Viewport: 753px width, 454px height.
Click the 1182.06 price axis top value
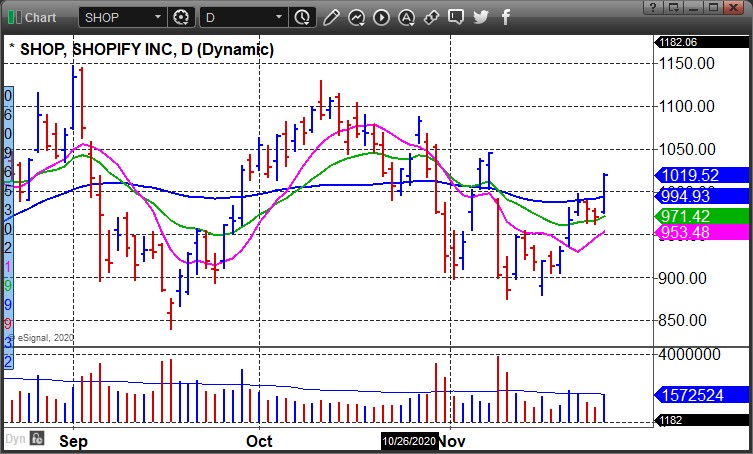pyautogui.click(x=702, y=42)
